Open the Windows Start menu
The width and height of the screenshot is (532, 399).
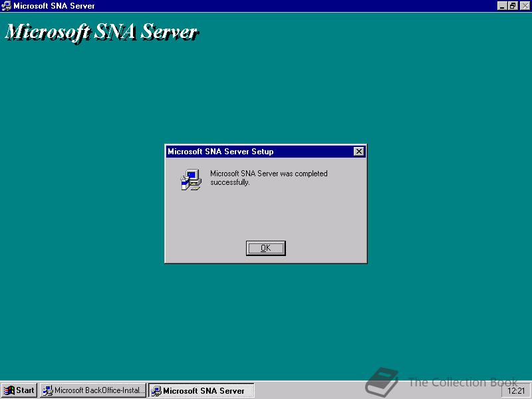point(19,390)
